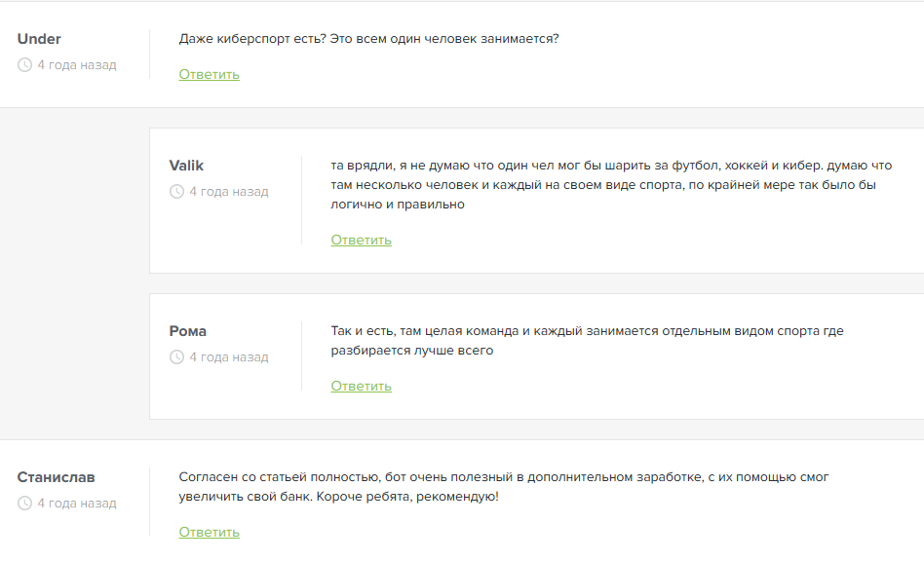This screenshot has height=561, width=924.
Task: Reply to Under's comment about киберспорт
Action: [209, 75]
